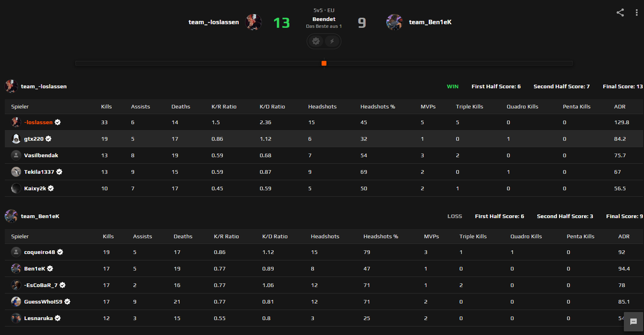Click the verified shield match badge
Viewport: 644px width, 335px height.
click(316, 41)
